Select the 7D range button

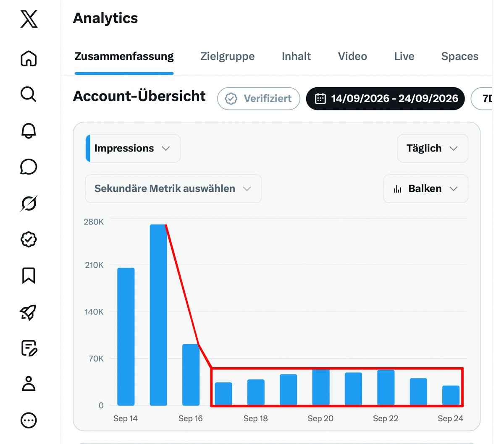[x=483, y=99]
